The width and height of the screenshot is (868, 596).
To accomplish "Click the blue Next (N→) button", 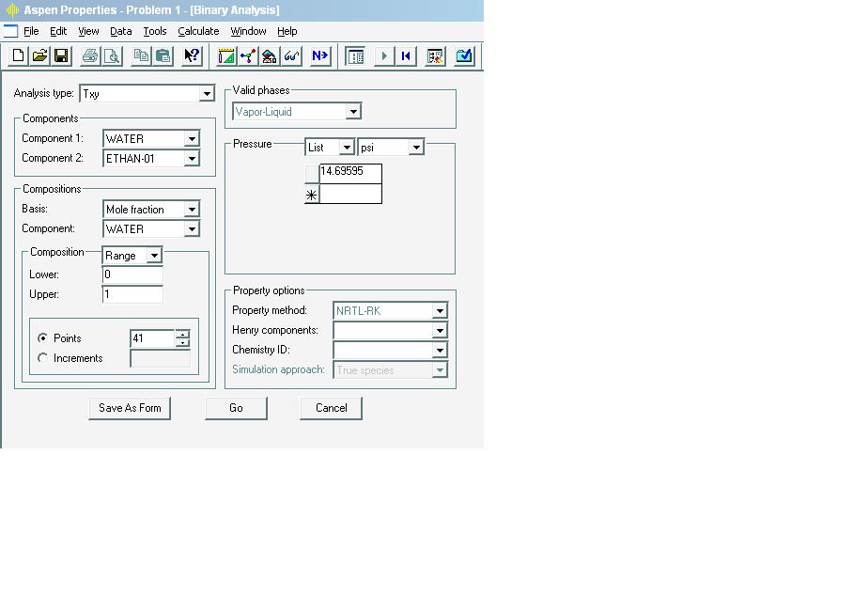I will [x=320, y=55].
